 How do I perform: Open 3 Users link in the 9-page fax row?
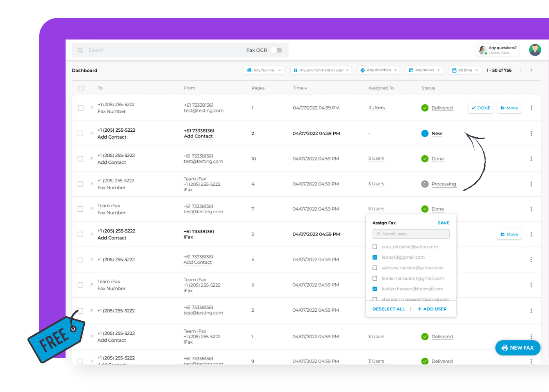tap(376, 361)
